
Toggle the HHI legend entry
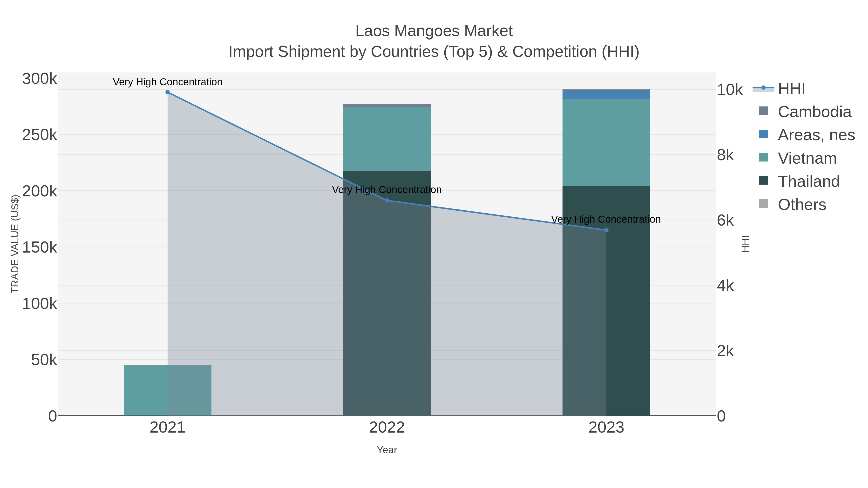tap(779, 89)
